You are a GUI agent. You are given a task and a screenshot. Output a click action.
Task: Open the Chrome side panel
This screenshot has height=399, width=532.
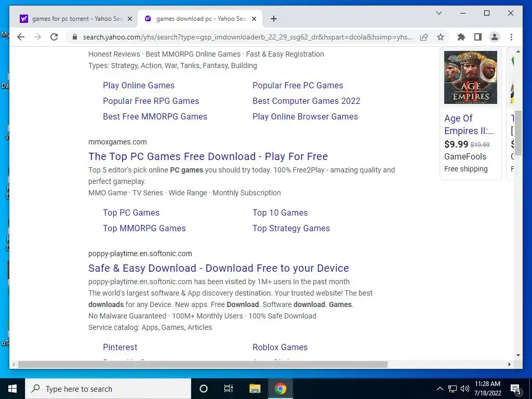point(478,37)
